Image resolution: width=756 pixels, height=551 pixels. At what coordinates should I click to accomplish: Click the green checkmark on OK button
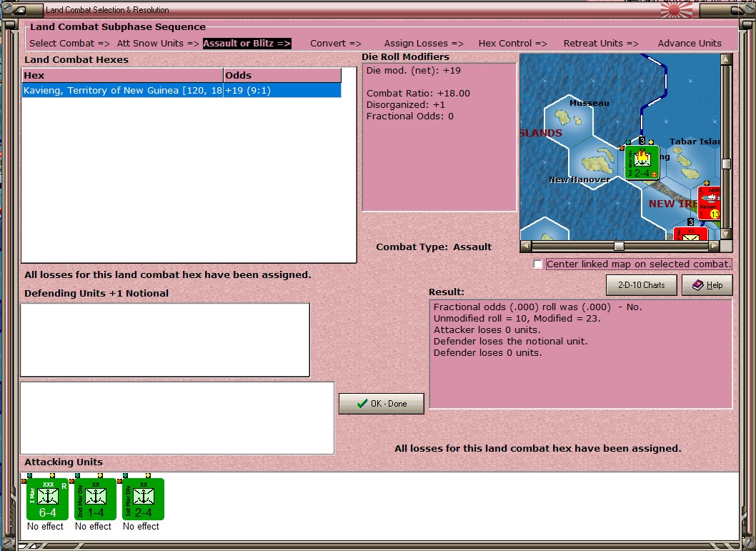[362, 404]
